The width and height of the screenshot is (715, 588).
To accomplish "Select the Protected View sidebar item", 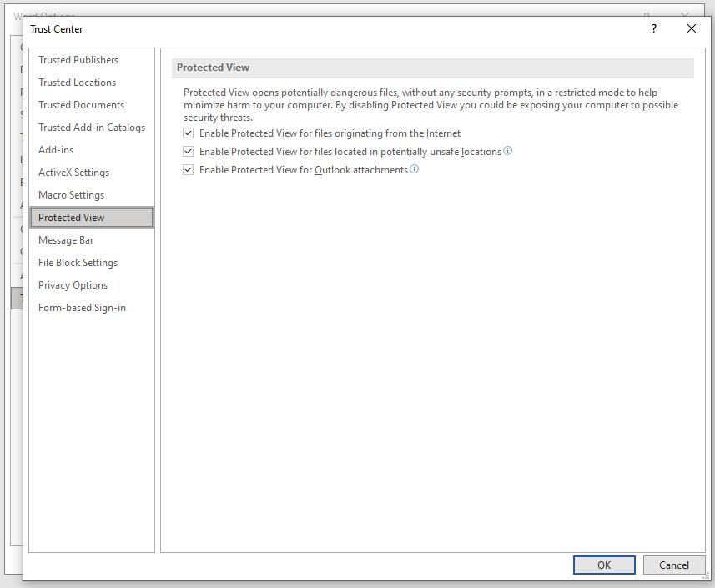I will 72,218.
